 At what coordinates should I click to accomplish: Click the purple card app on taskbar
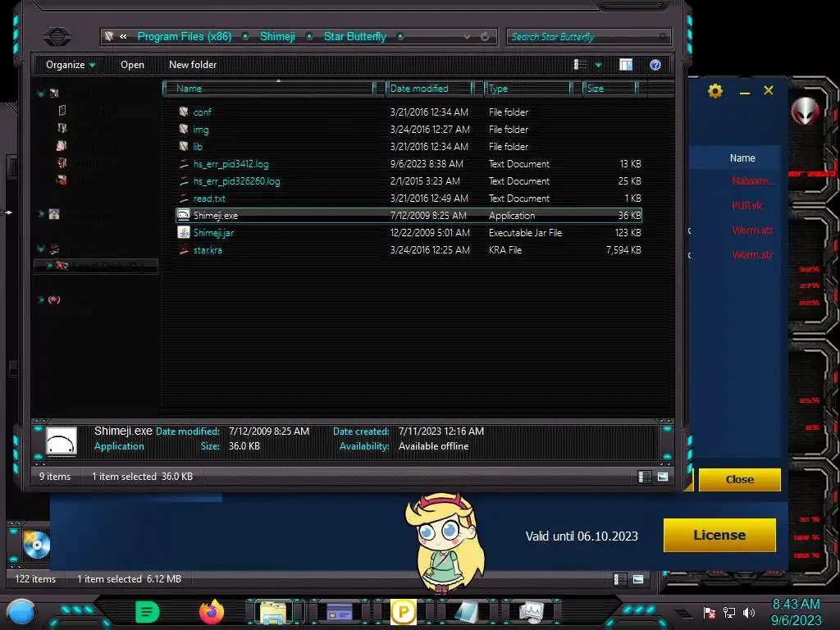click(x=339, y=612)
